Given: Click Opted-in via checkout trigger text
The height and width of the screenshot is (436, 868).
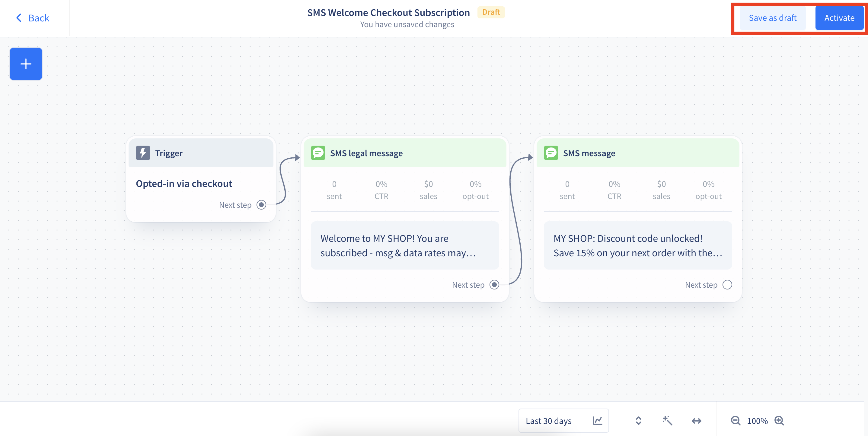Looking at the screenshot, I should (x=184, y=184).
